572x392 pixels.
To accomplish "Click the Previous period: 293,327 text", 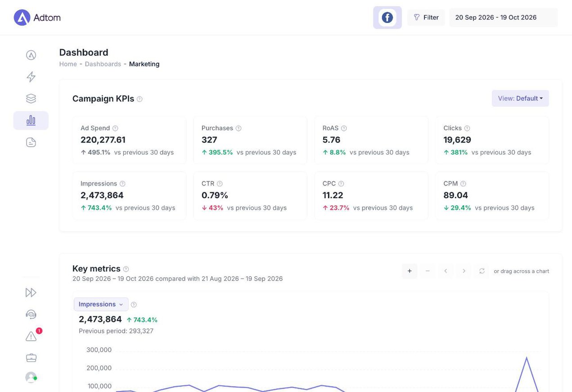I will coord(116,331).
